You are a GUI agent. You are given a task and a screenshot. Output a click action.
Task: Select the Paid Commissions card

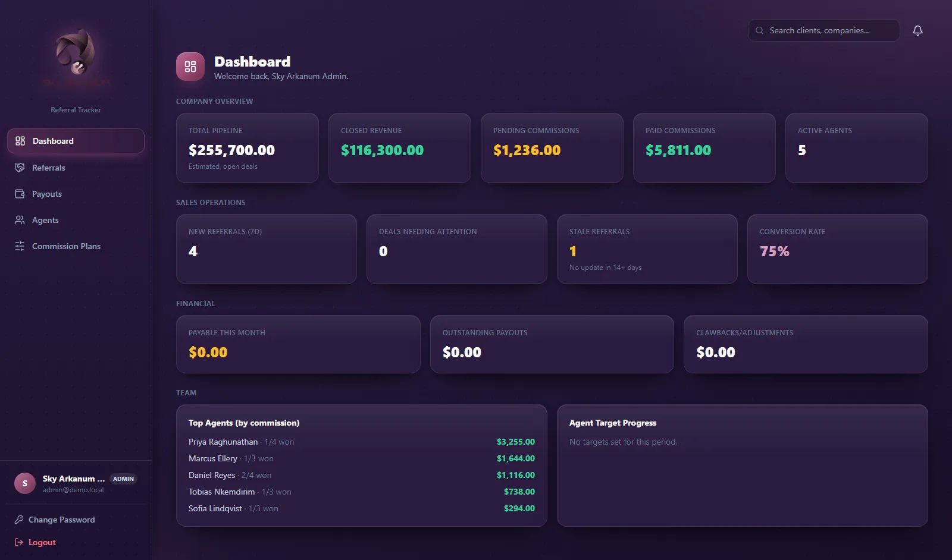(704, 148)
